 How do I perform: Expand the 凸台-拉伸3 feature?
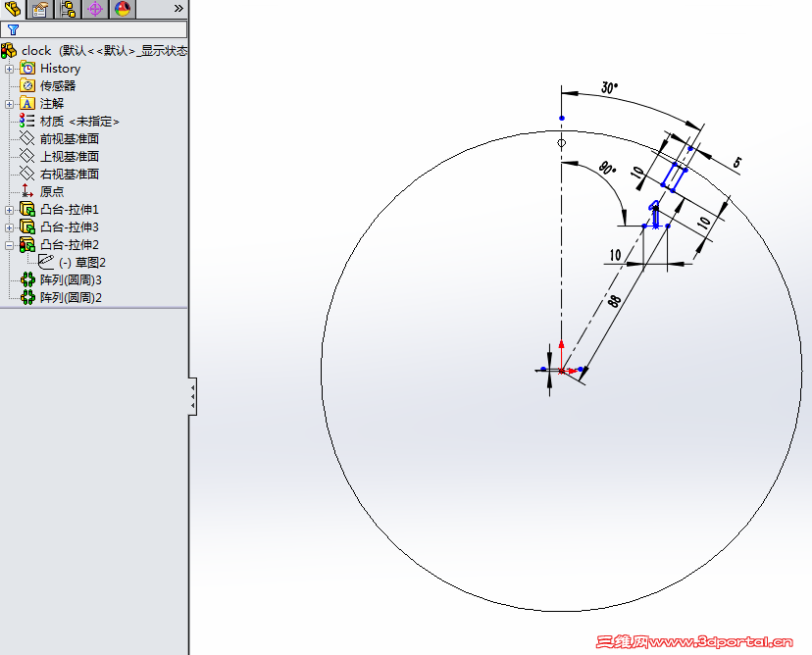(10, 227)
